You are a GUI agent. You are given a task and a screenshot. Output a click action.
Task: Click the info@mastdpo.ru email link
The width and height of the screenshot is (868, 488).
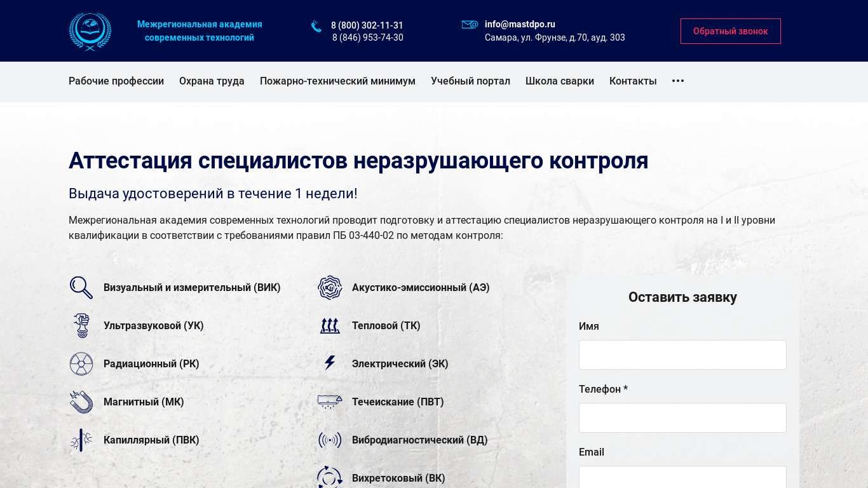(x=520, y=24)
